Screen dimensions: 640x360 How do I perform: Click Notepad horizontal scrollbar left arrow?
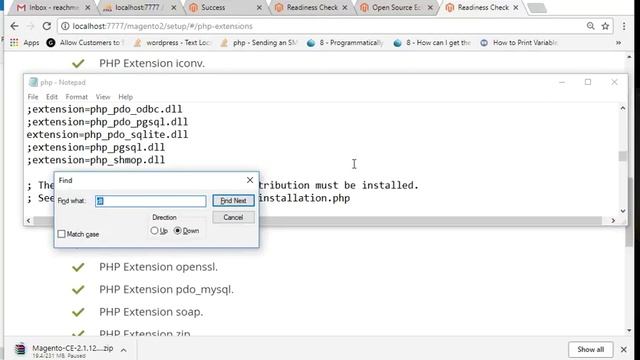point(28,220)
